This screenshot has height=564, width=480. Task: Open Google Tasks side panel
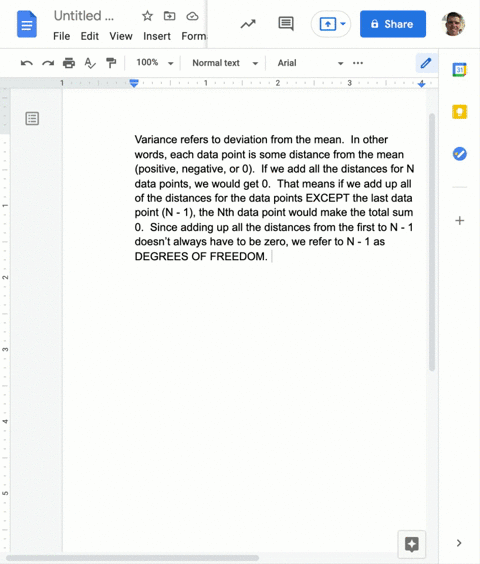[459, 154]
